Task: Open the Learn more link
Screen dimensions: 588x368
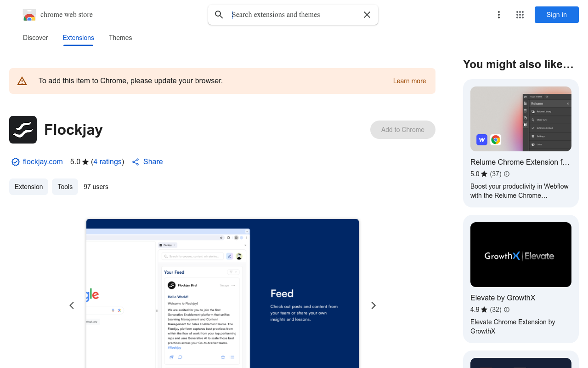Action: pos(409,81)
